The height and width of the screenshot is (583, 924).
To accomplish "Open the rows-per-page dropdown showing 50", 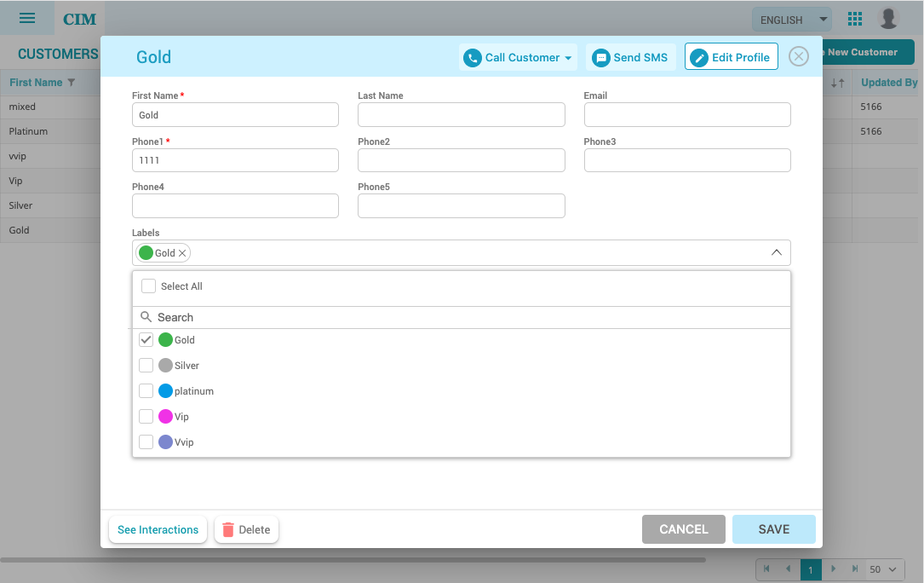I will tap(884, 569).
